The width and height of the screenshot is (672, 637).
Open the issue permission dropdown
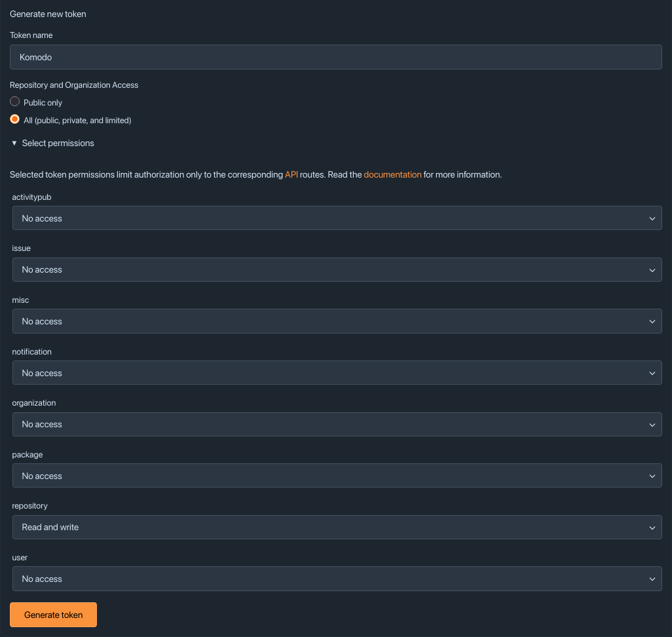337,270
